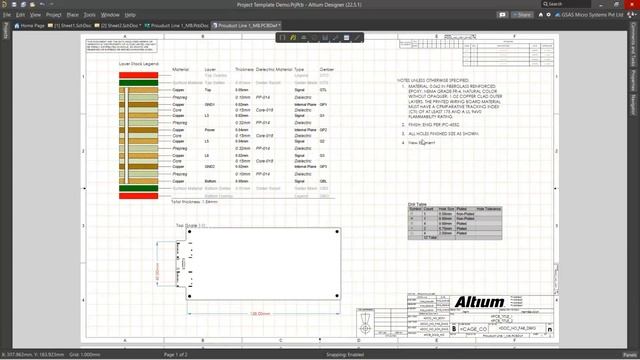Select the active PCBDwf document tab
Viewport: 640px width, 360px height.
pos(247,25)
